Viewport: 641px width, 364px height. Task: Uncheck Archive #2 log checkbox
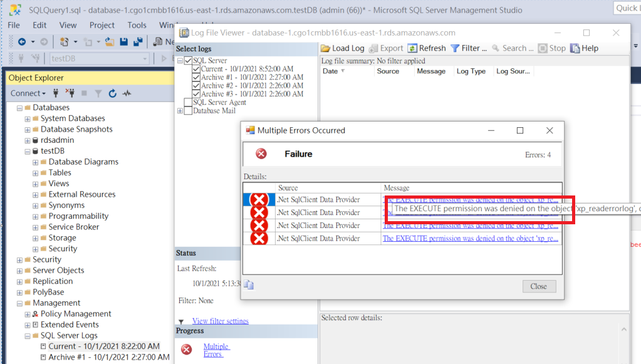(x=196, y=86)
